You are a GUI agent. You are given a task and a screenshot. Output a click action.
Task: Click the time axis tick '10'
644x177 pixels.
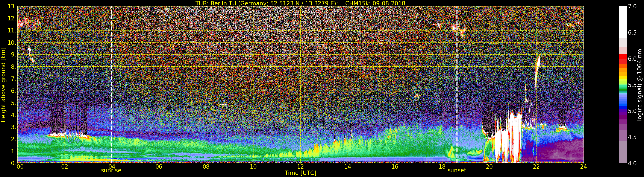coord(253,166)
